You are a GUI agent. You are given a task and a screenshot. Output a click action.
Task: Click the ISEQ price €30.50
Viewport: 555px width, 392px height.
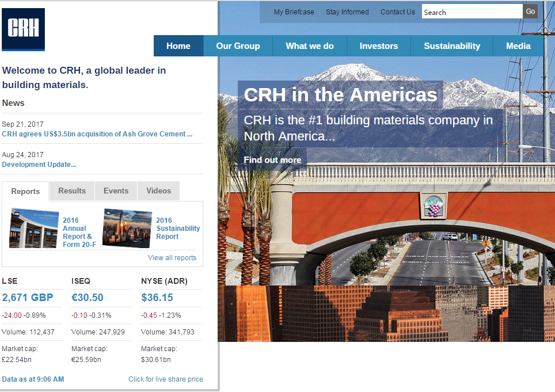(x=88, y=298)
